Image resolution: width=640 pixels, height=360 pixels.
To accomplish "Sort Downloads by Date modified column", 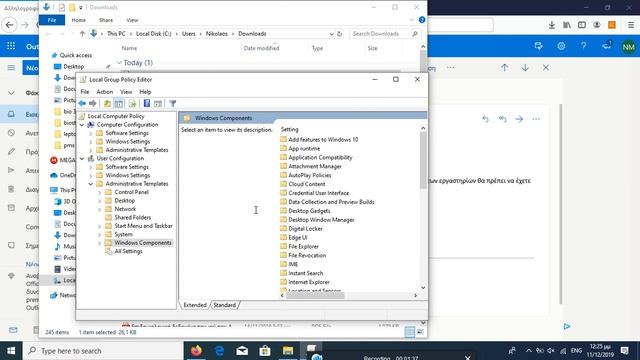I will coord(261,48).
